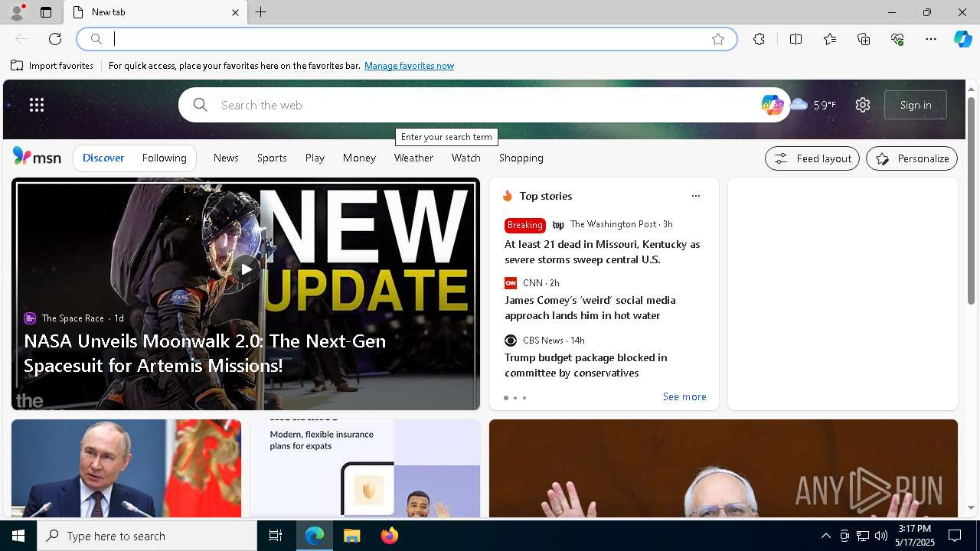Open NASA Unveils Moonwalk 2.0 headline

point(204,353)
